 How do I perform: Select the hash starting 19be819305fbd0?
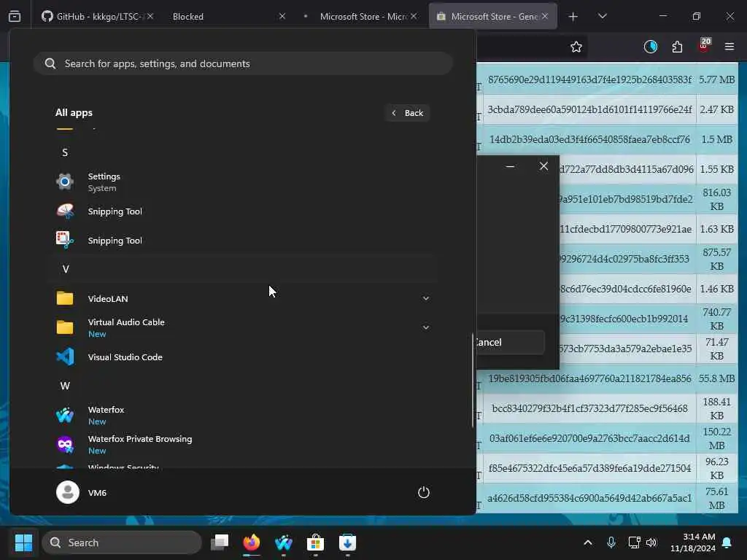point(589,378)
